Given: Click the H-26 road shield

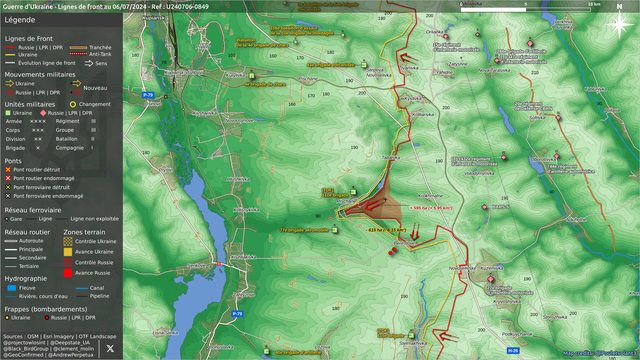Looking at the screenshot, I should [x=513, y=351].
